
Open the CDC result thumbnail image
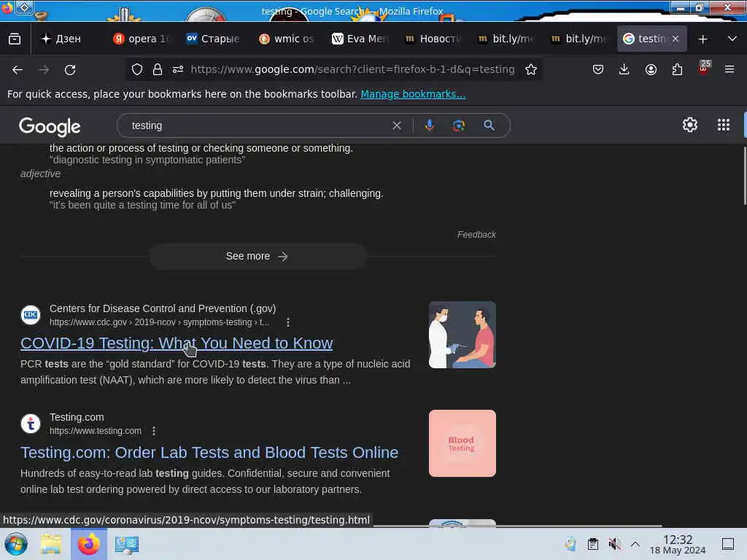[462, 335]
